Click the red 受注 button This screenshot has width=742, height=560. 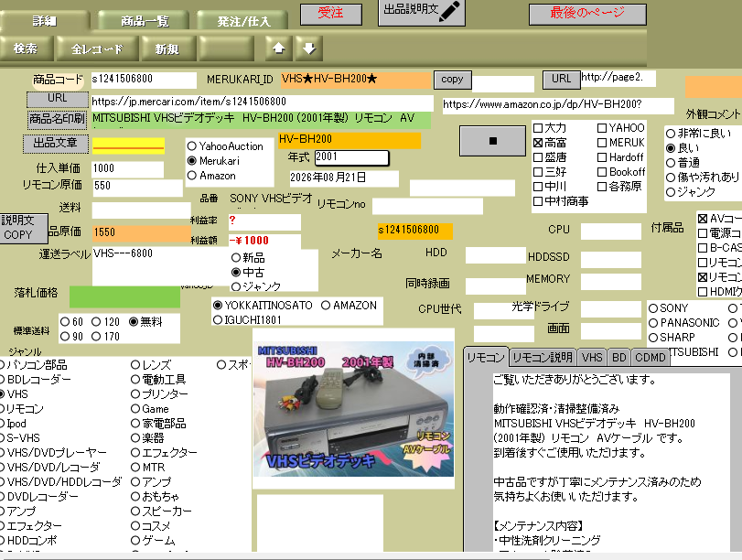[331, 14]
